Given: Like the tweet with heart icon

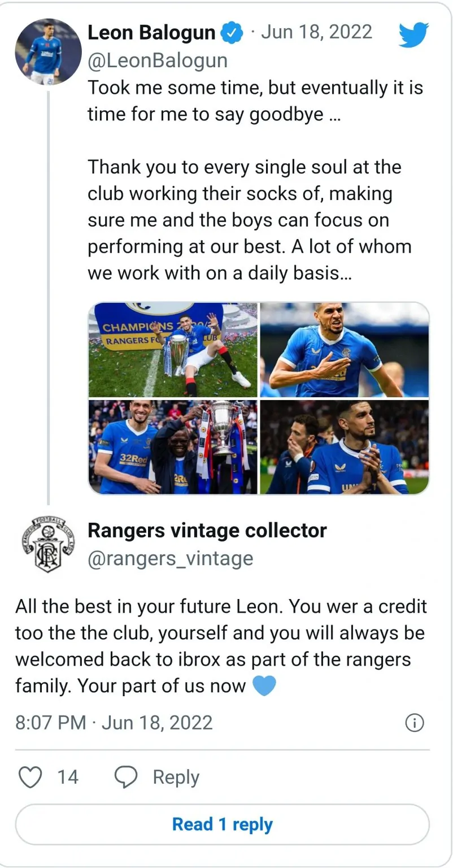Looking at the screenshot, I should coord(31,778).
